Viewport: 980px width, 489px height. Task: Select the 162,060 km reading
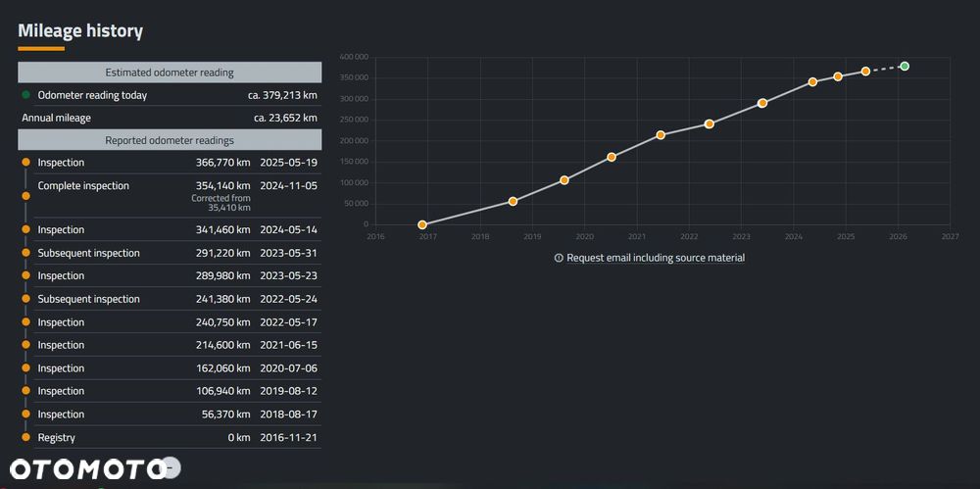pyautogui.click(x=223, y=368)
